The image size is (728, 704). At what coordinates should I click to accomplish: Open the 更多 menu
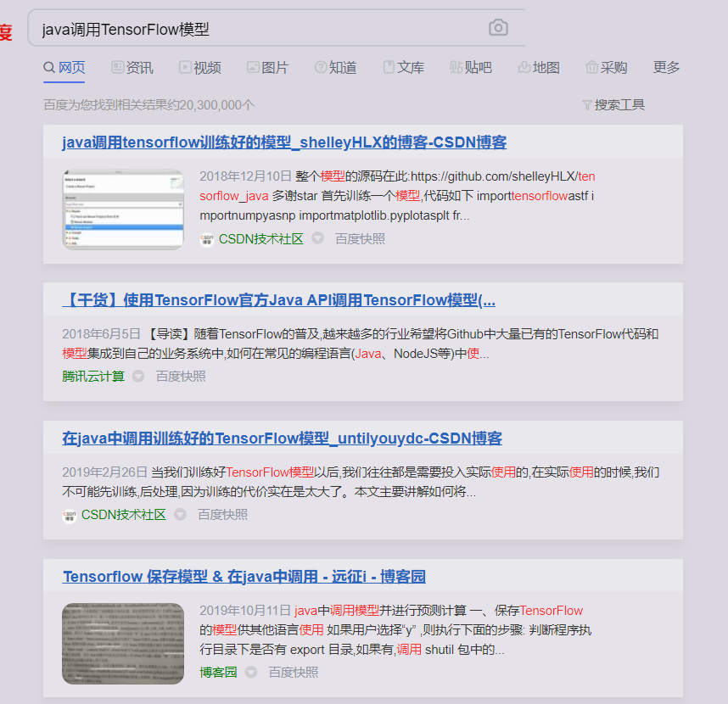tap(666, 68)
